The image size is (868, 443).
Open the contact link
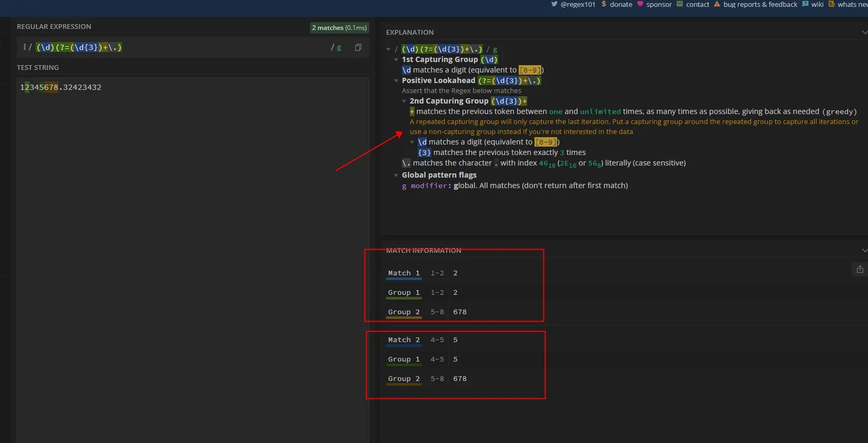coord(698,4)
